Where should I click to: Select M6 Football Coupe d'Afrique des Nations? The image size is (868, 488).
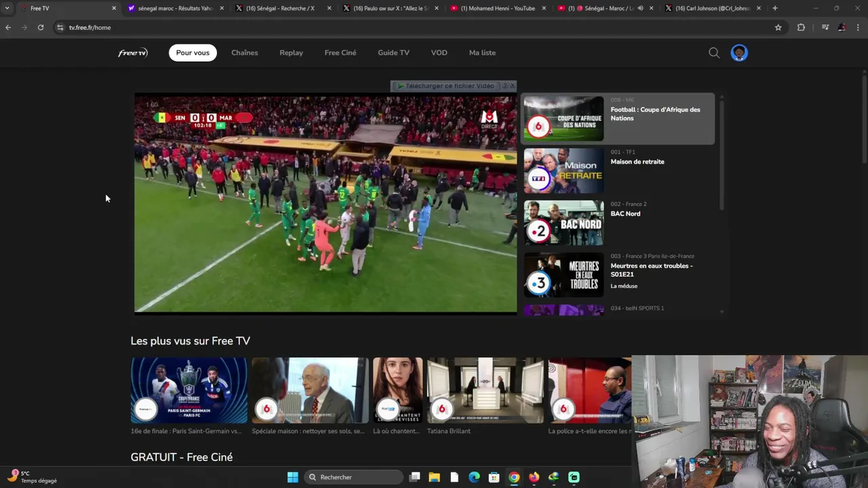tap(618, 119)
